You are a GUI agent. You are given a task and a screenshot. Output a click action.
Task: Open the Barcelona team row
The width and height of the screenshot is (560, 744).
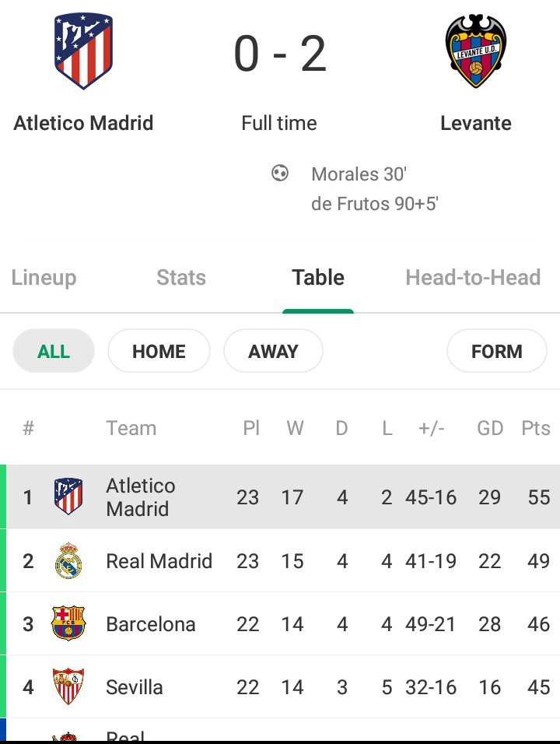point(280,623)
